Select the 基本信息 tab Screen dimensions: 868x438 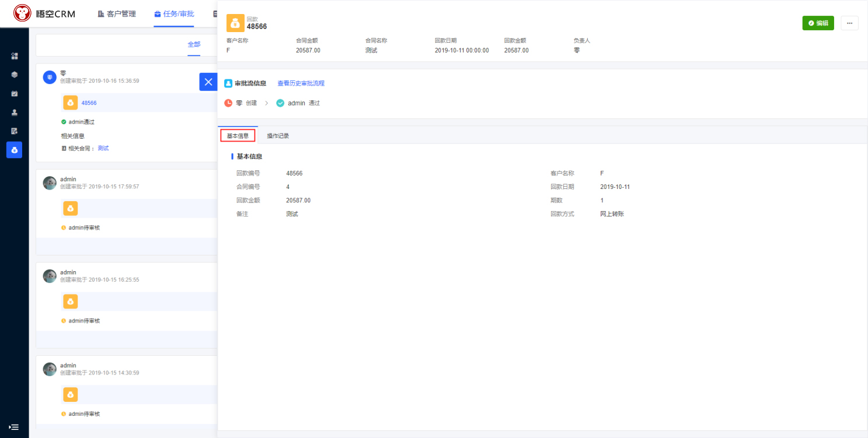[238, 136]
